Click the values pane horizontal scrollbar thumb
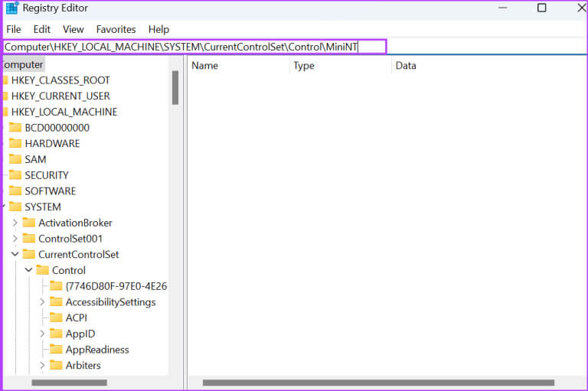Image resolution: width=588 pixels, height=391 pixels. (x=378, y=383)
